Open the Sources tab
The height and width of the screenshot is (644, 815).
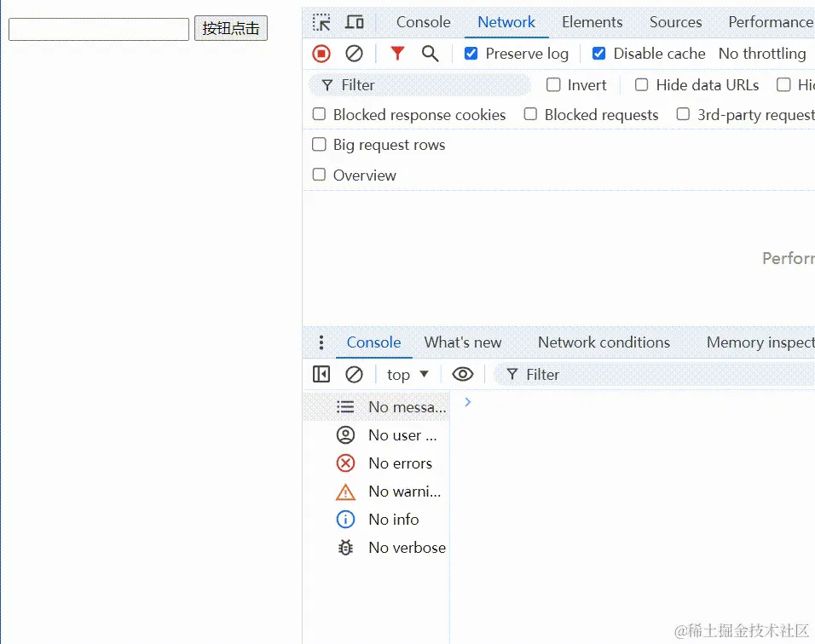coord(675,22)
